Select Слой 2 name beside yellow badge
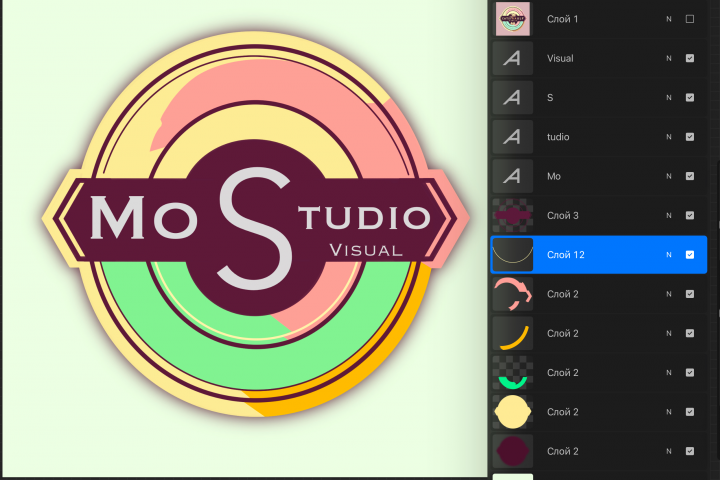Image resolution: width=720 pixels, height=480 pixels. pyautogui.click(x=562, y=412)
